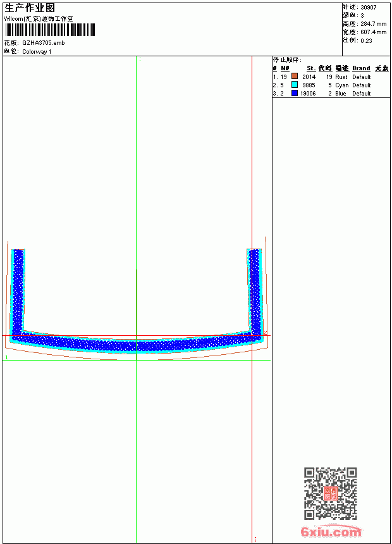Click the GZHA3705.emb file name

pyautogui.click(x=44, y=43)
